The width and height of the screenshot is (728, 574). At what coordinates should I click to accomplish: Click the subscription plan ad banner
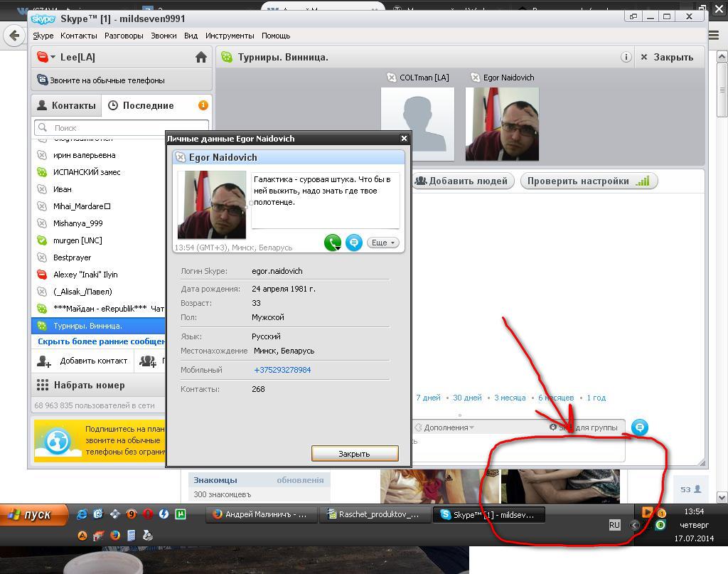click(x=100, y=441)
